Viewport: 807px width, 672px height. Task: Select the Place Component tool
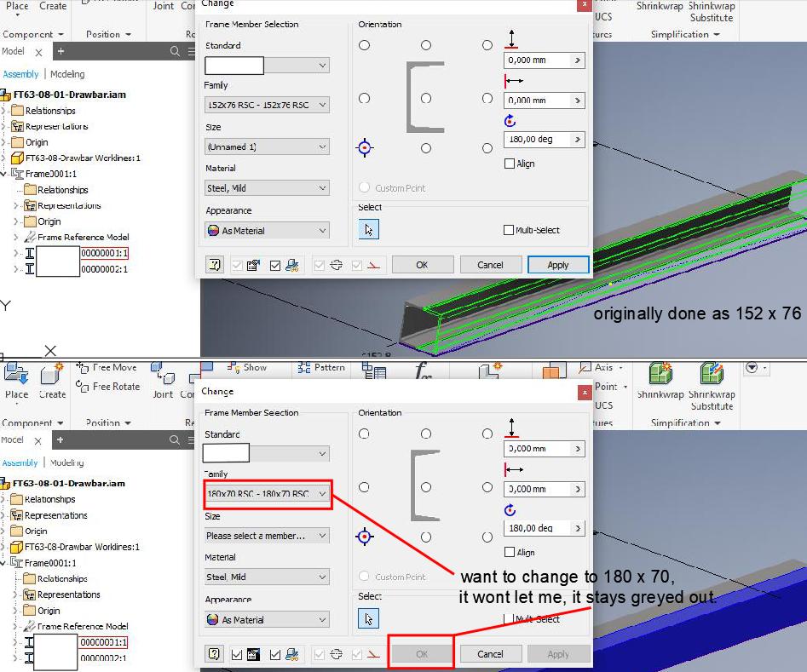pos(18,382)
